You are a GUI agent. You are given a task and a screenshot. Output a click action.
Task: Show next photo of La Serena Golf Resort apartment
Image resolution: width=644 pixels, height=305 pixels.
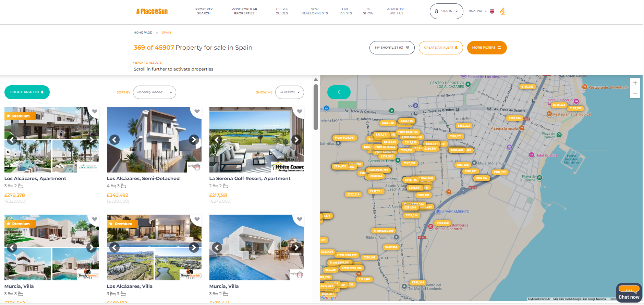point(296,140)
